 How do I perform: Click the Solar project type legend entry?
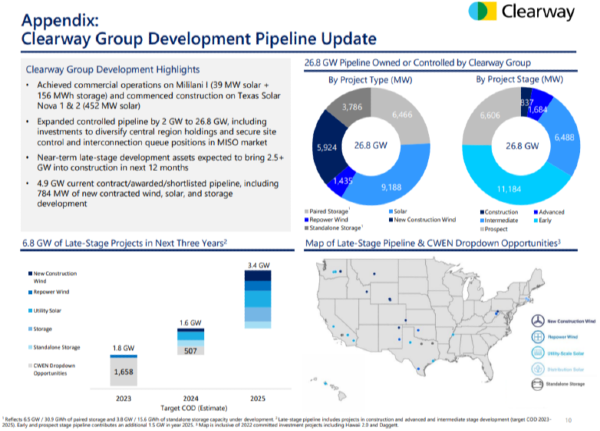coord(398,211)
